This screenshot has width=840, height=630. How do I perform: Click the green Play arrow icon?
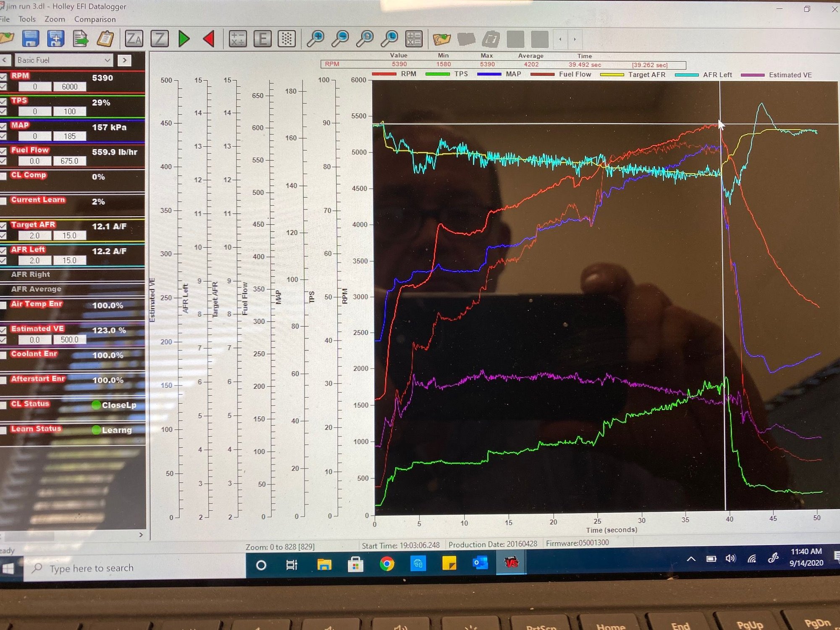(x=184, y=39)
